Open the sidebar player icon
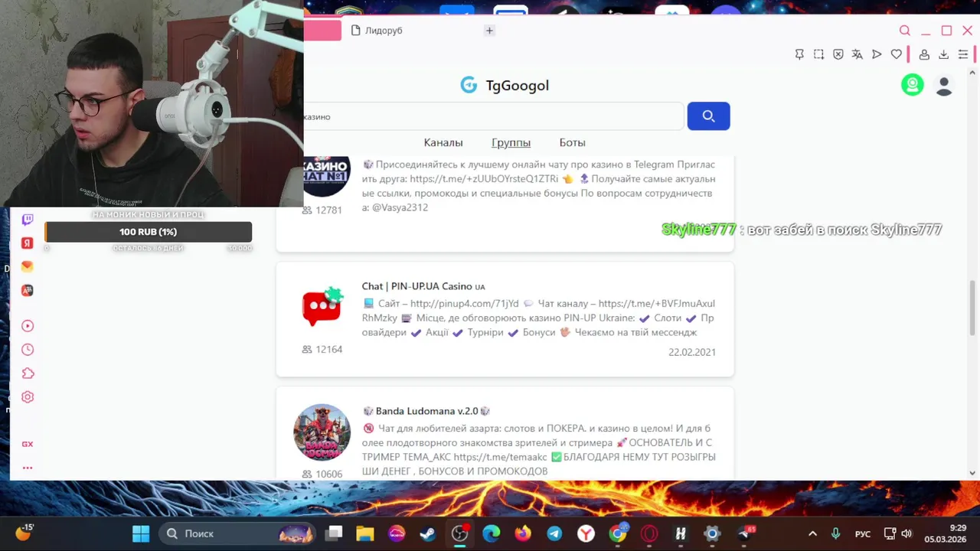 point(28,326)
